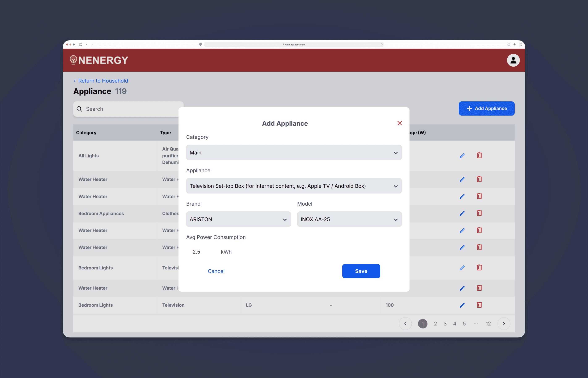Delete the Bedroom Appliances row
Screen dimensions: 588x378
coord(479,213)
